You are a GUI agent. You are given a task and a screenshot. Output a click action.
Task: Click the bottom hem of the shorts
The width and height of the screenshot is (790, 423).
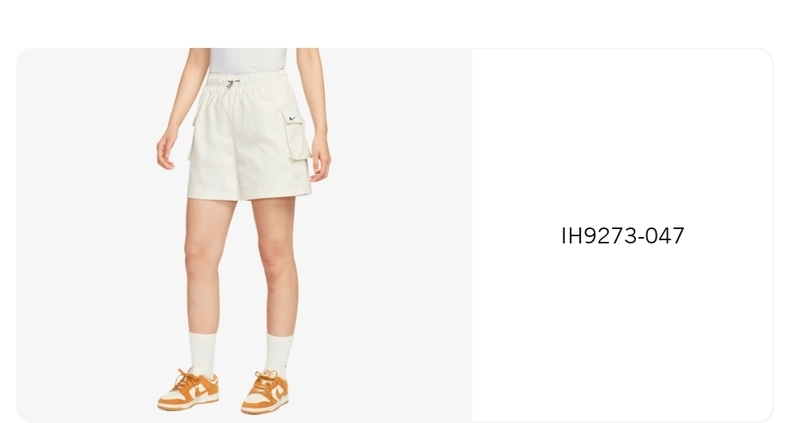[249, 194]
